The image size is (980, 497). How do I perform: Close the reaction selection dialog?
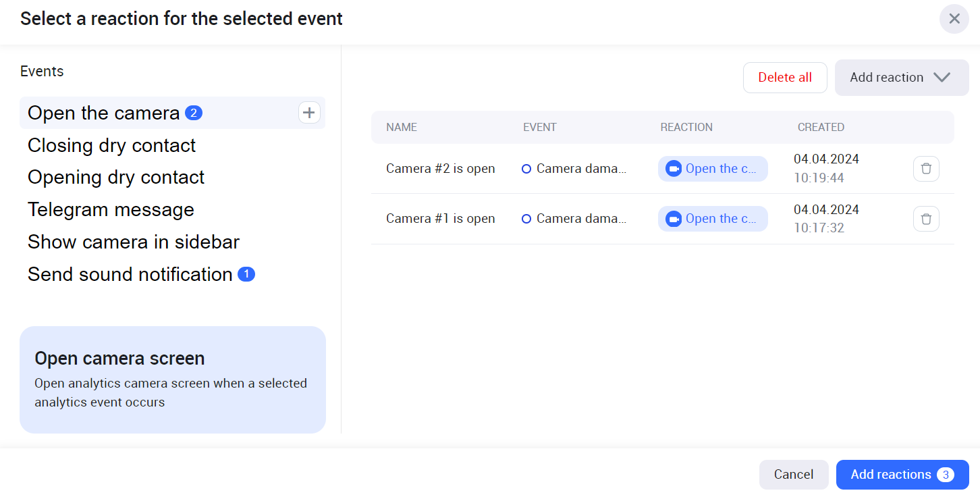(954, 19)
